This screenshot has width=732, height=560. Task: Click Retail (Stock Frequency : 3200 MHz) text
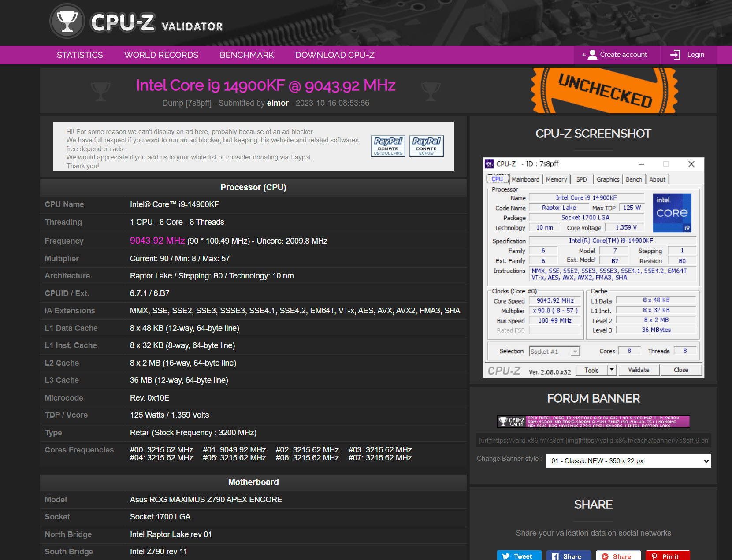pos(193,433)
